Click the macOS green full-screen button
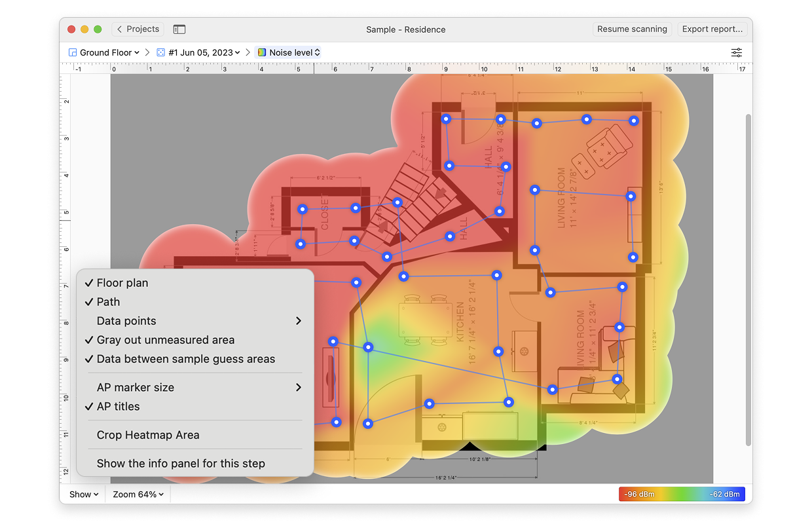 98,29
